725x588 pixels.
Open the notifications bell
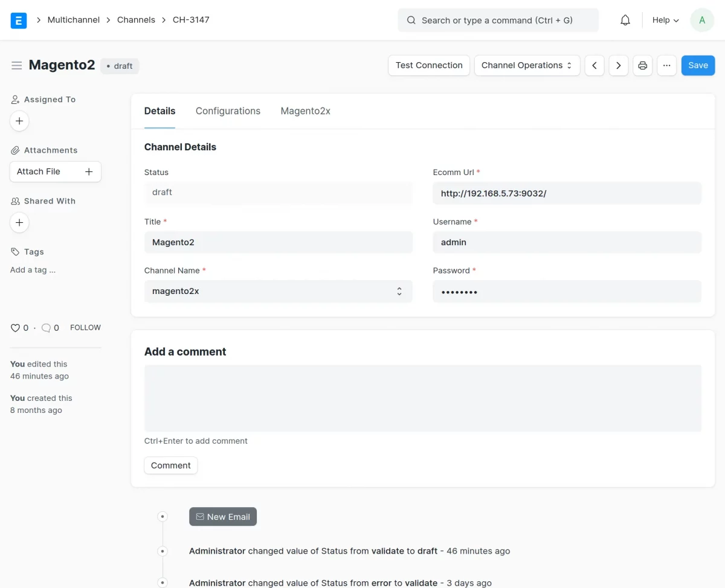(625, 19)
